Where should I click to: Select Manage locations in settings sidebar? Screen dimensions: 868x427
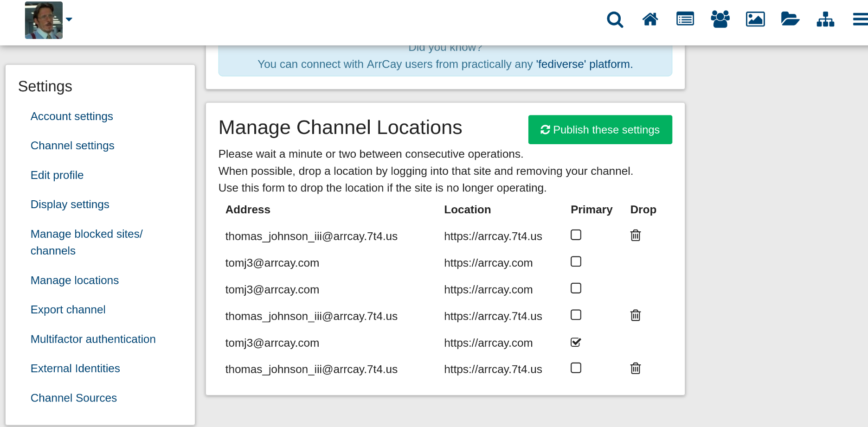(x=75, y=280)
